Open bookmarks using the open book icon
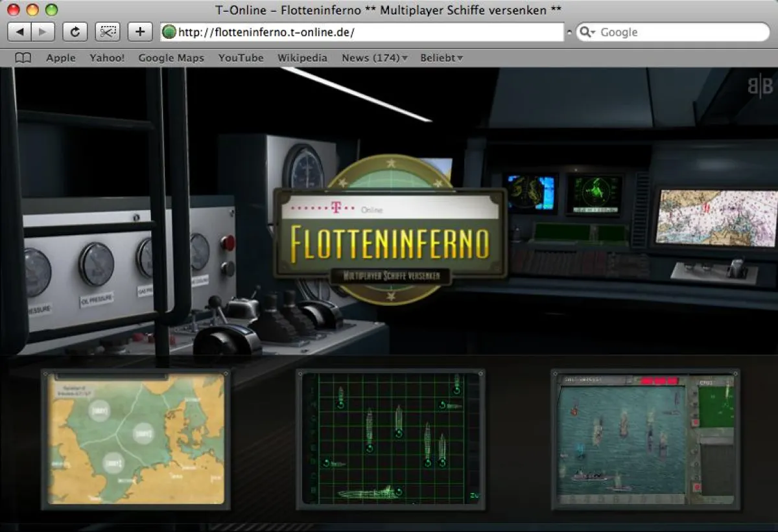Viewport: 778px width, 532px height. coord(23,58)
